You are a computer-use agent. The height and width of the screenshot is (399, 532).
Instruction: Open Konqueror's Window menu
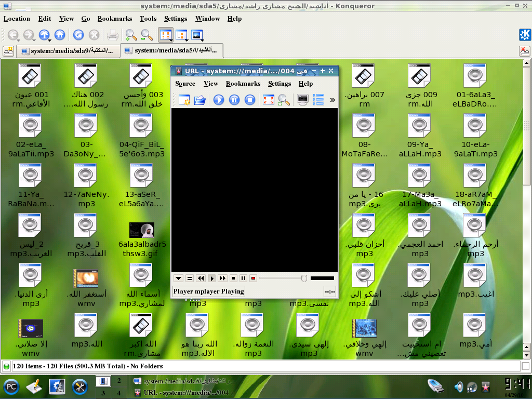click(x=207, y=19)
